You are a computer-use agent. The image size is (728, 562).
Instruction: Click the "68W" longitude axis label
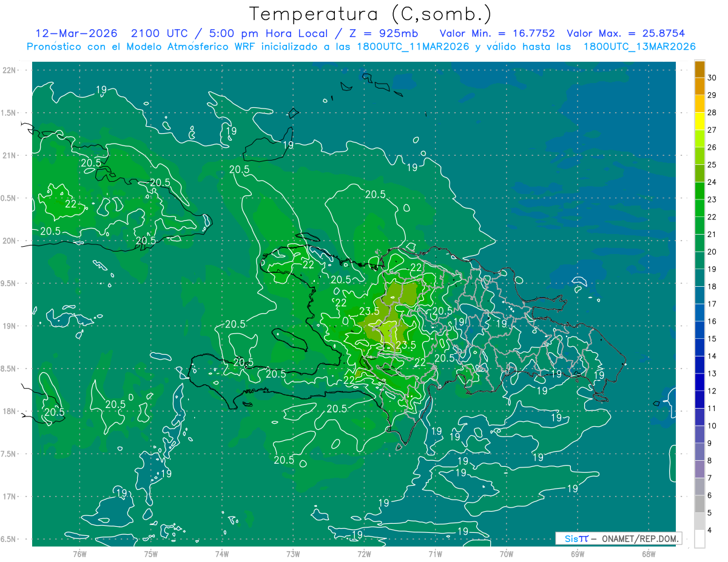pyautogui.click(x=649, y=554)
